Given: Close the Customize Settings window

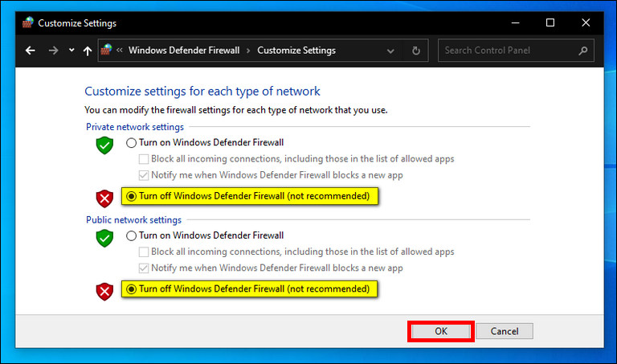Looking at the screenshot, I should coord(586,22).
